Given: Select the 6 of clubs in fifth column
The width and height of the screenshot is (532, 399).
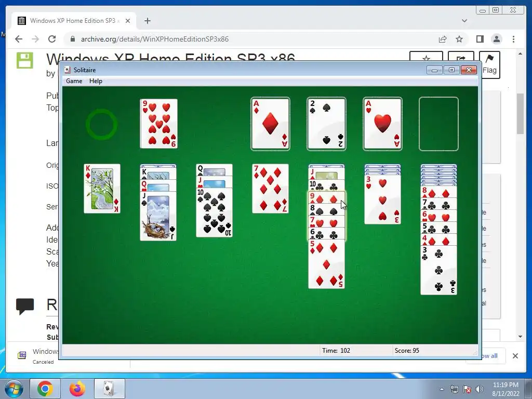Looking at the screenshot, I should coord(326,233).
